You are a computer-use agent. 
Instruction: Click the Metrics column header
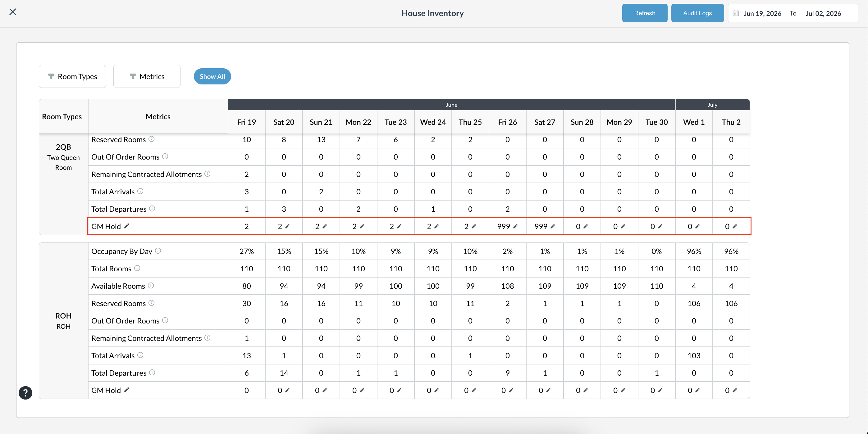pos(158,116)
